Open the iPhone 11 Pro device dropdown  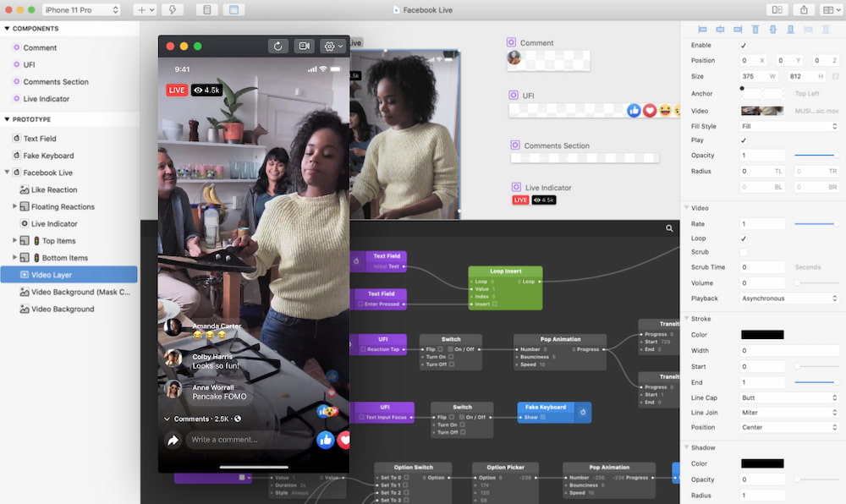[81, 10]
